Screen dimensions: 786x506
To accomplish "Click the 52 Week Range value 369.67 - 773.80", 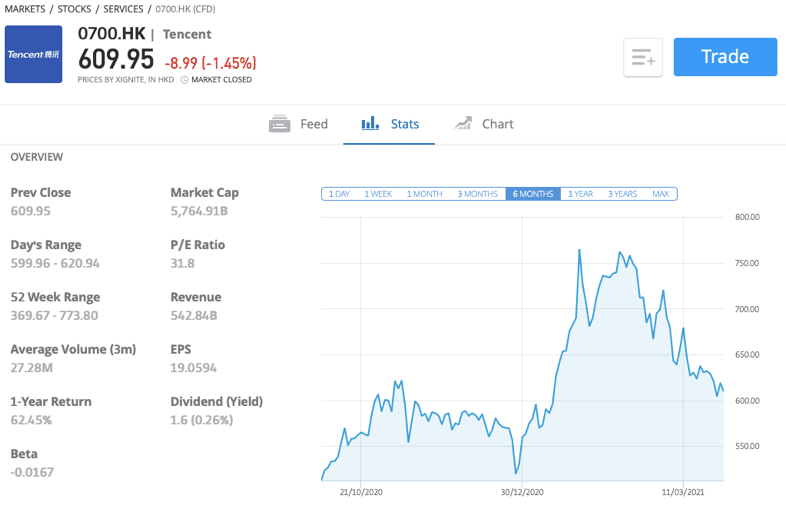I will [x=54, y=315].
